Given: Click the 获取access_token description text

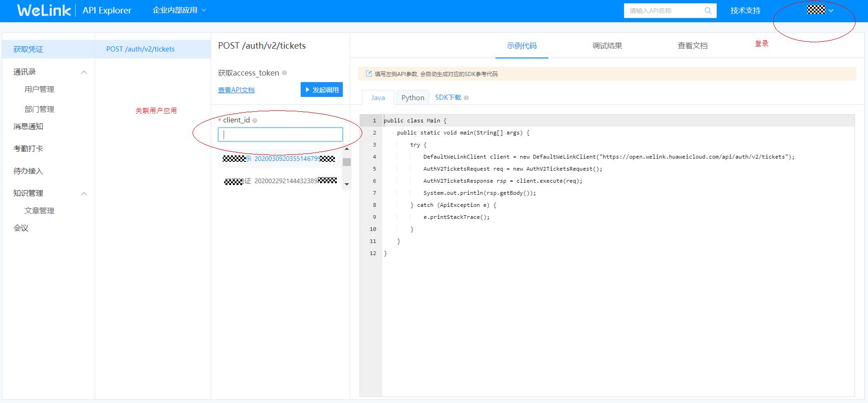Looking at the screenshot, I should (249, 73).
